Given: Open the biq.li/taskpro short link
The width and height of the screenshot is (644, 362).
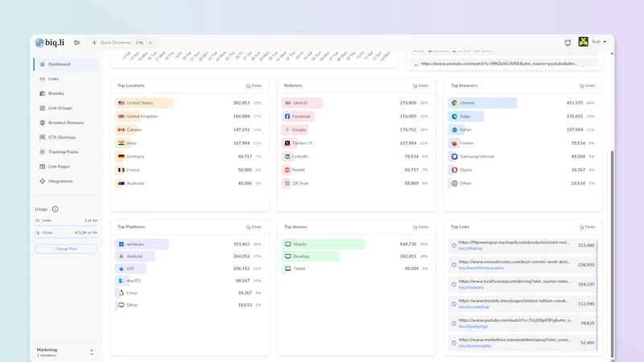Looking at the screenshot, I should point(471,288).
